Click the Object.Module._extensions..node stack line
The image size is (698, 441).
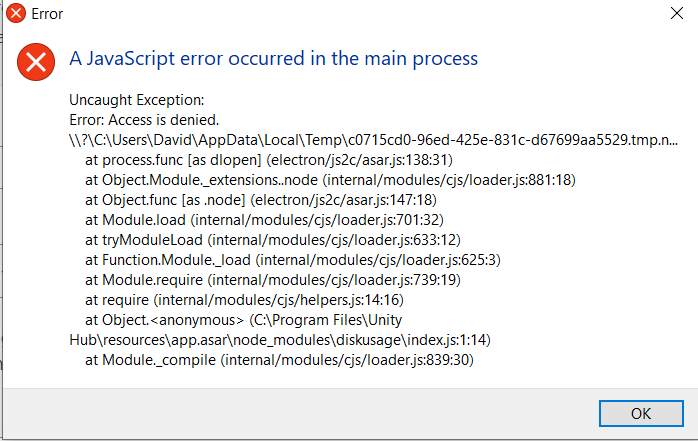click(330, 180)
